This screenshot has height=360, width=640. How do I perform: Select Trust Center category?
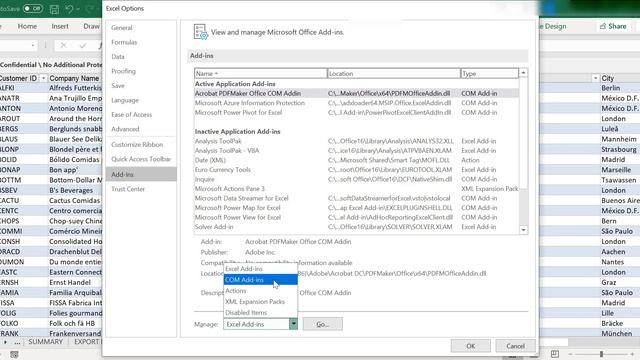141,189
